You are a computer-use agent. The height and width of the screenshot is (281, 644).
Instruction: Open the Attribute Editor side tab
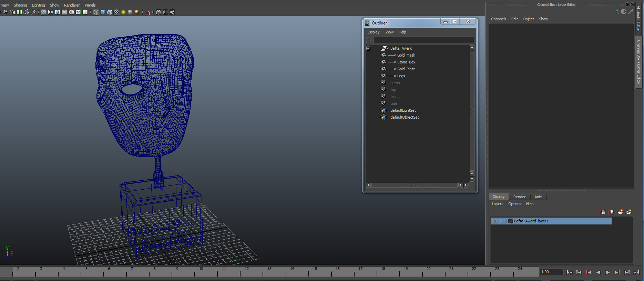pyautogui.click(x=638, y=18)
